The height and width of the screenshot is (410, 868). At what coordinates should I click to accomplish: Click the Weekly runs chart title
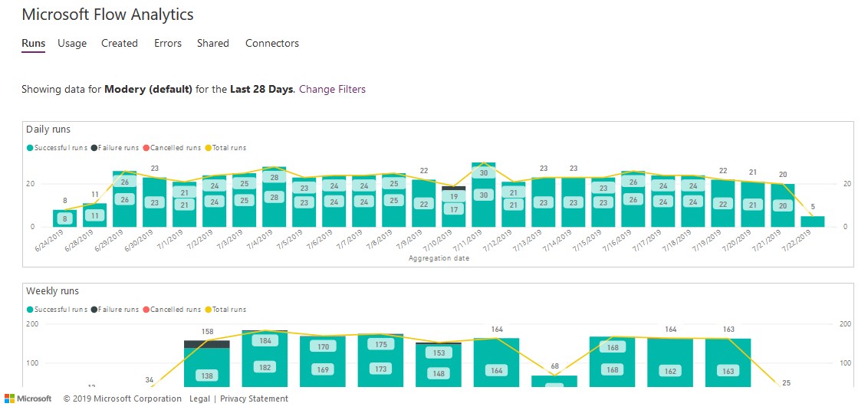[x=53, y=291]
